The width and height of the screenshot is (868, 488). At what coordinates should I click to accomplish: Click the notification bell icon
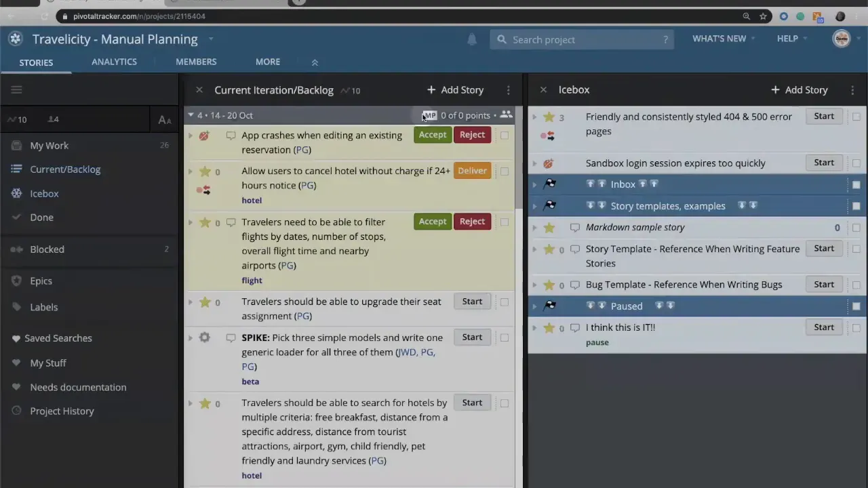point(471,40)
